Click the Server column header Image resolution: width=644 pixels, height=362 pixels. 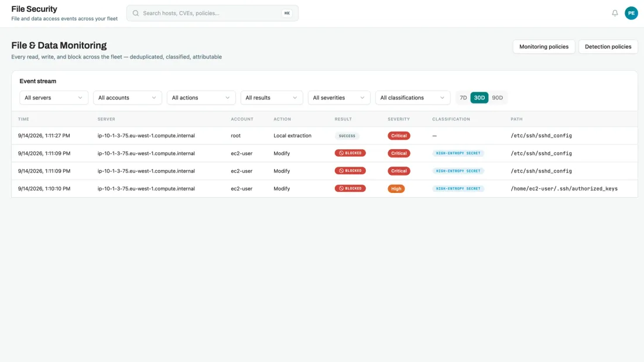[x=107, y=119]
